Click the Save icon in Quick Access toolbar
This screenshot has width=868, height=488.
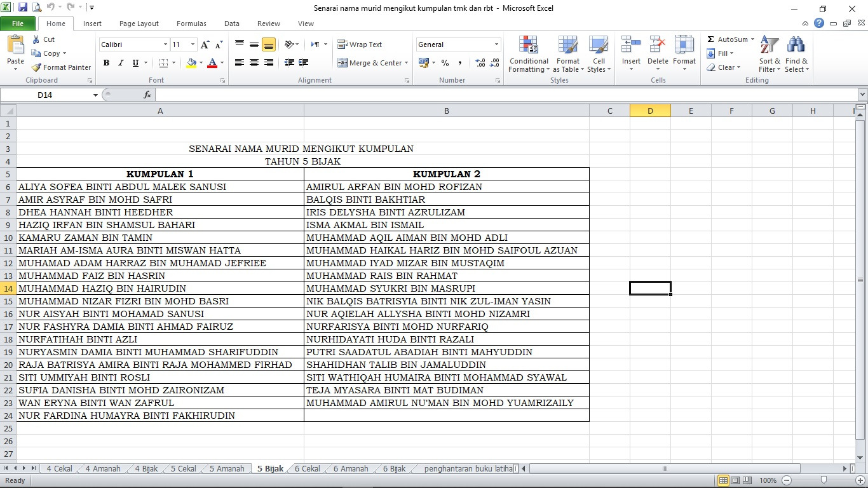[x=23, y=8]
